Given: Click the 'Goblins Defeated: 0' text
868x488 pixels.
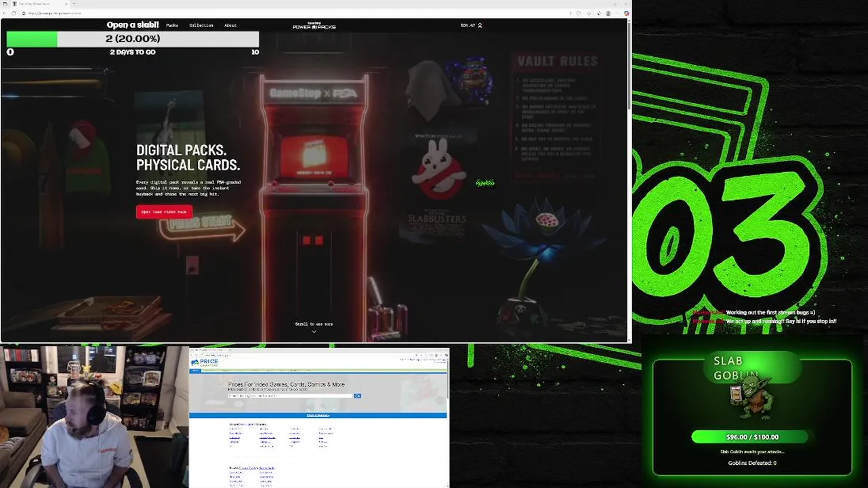Looking at the screenshot, I should point(752,463).
